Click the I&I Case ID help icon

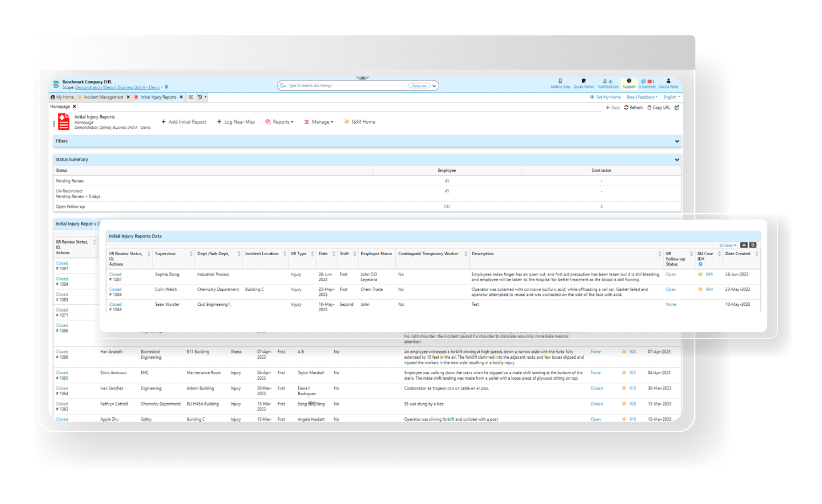tap(700, 264)
